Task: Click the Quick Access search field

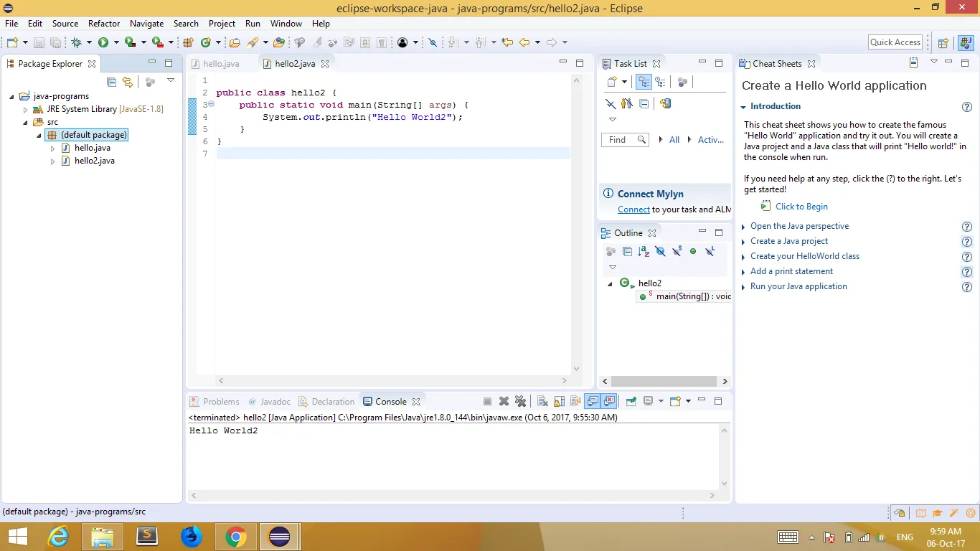Action: (x=895, y=42)
